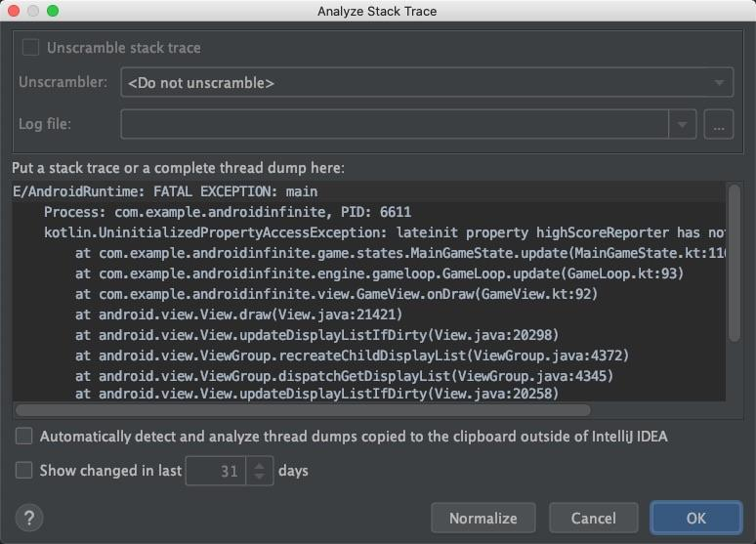
Task: Click the FATAL EXCEPTION line in stack trace
Action: (166, 191)
